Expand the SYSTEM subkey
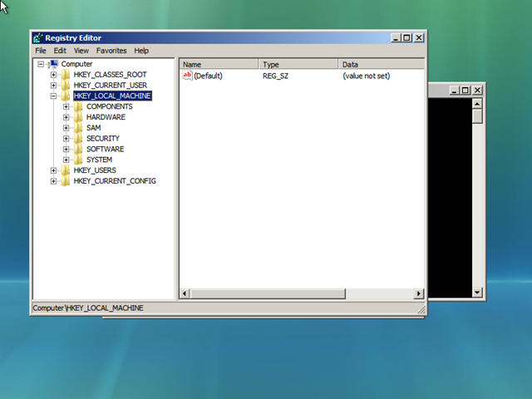 [66, 160]
